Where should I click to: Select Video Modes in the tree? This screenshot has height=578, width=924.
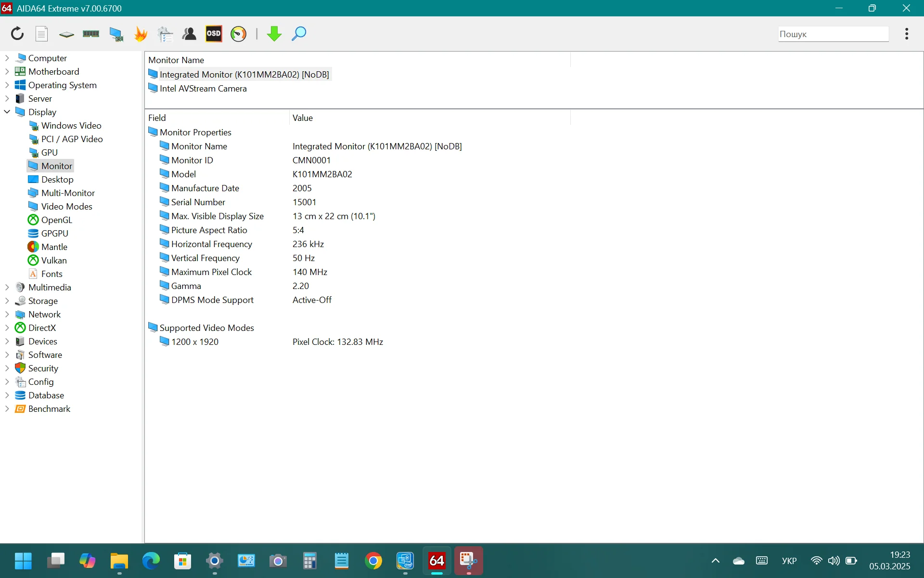click(x=66, y=206)
